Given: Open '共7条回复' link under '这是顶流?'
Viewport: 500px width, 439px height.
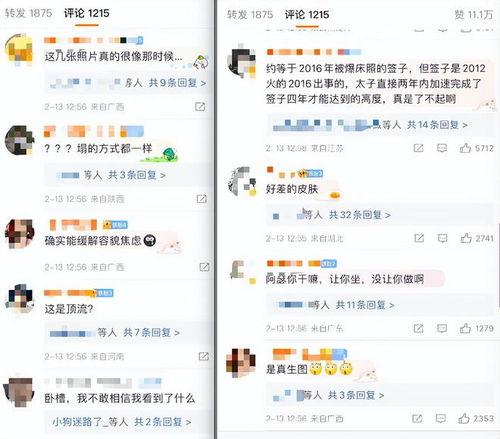Looking at the screenshot, I should (152, 332).
